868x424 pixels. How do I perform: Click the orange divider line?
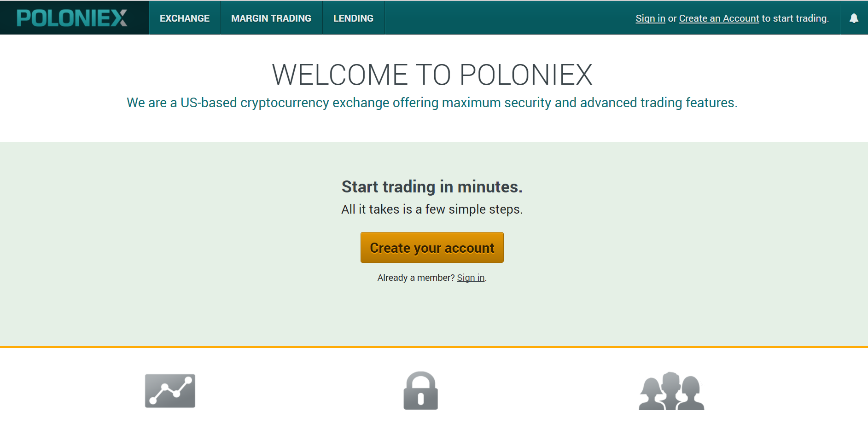434,347
